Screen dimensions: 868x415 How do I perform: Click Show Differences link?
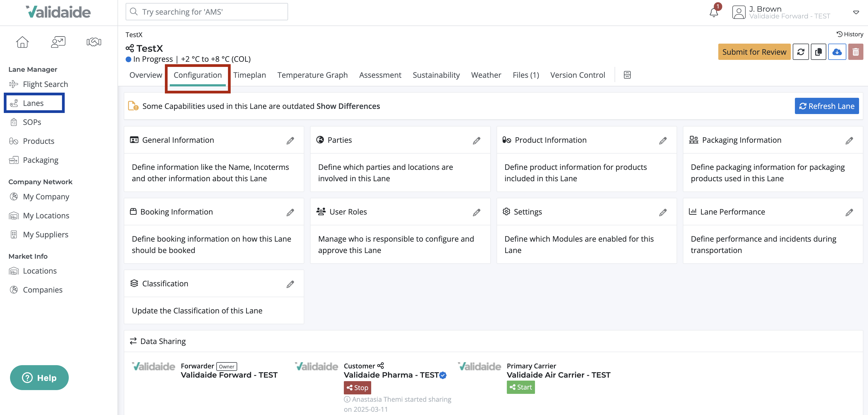[348, 106]
